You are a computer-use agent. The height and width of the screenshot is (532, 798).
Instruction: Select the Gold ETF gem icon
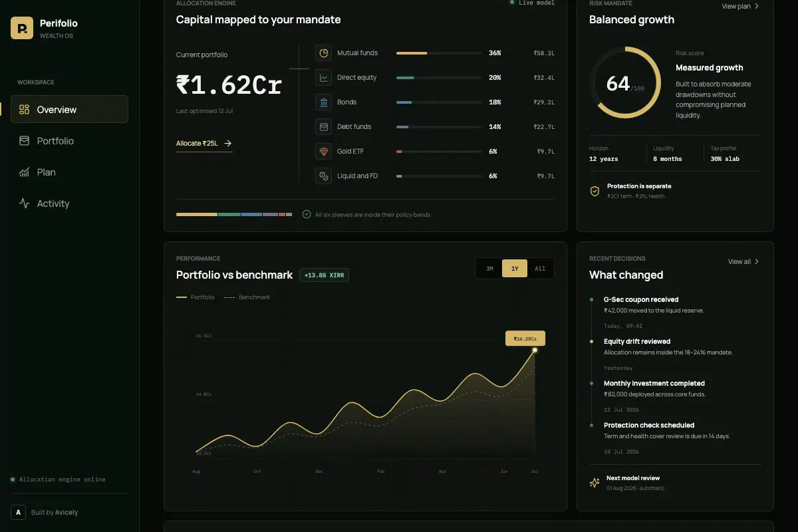point(324,152)
